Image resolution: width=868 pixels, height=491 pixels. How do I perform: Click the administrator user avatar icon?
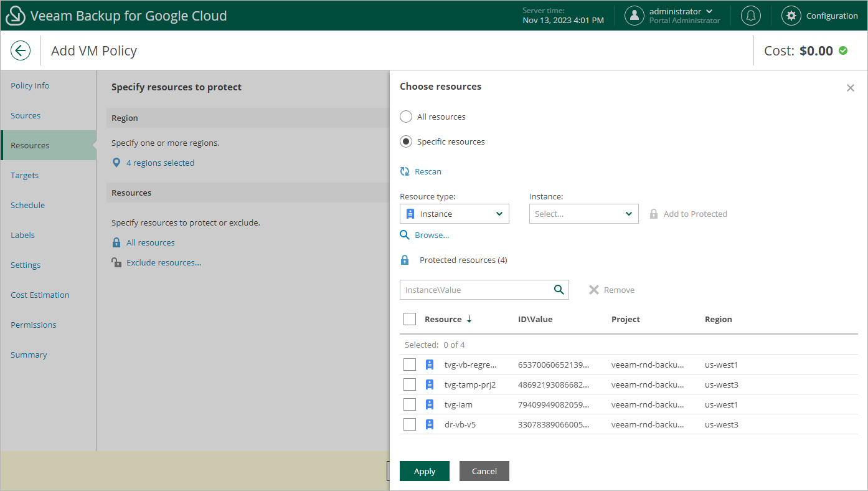(x=634, y=16)
